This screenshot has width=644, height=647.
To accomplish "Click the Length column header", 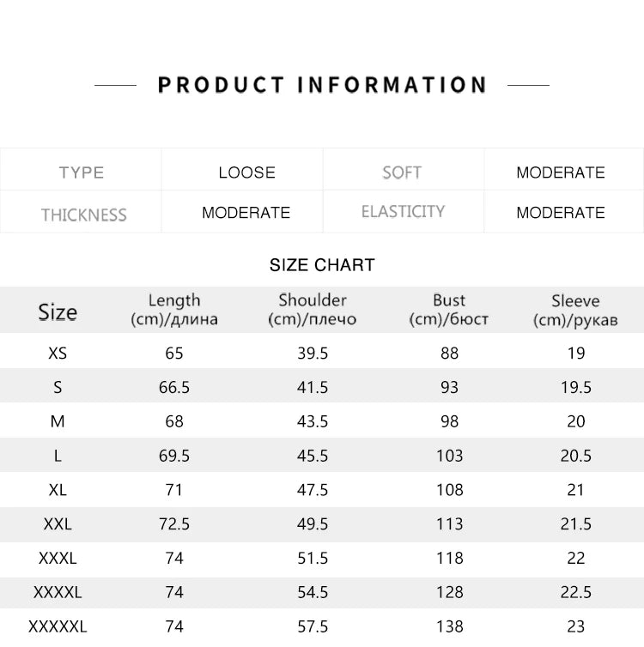I will click(174, 310).
